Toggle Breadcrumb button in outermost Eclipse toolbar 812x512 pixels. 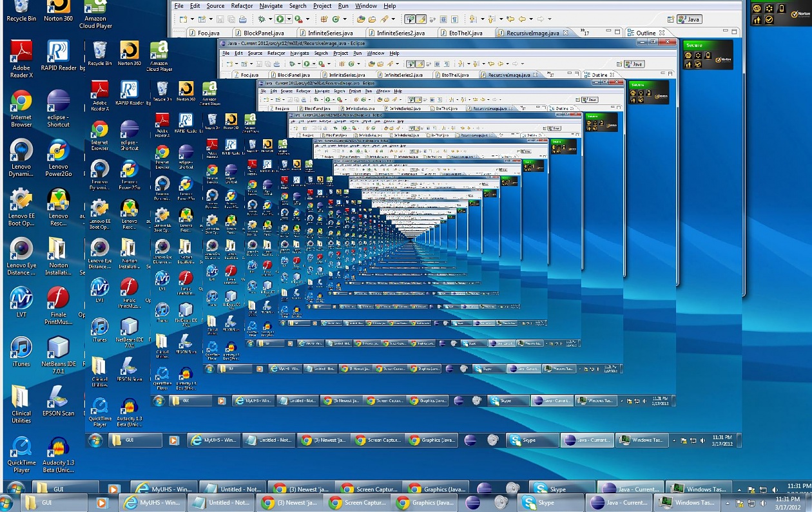(410, 19)
